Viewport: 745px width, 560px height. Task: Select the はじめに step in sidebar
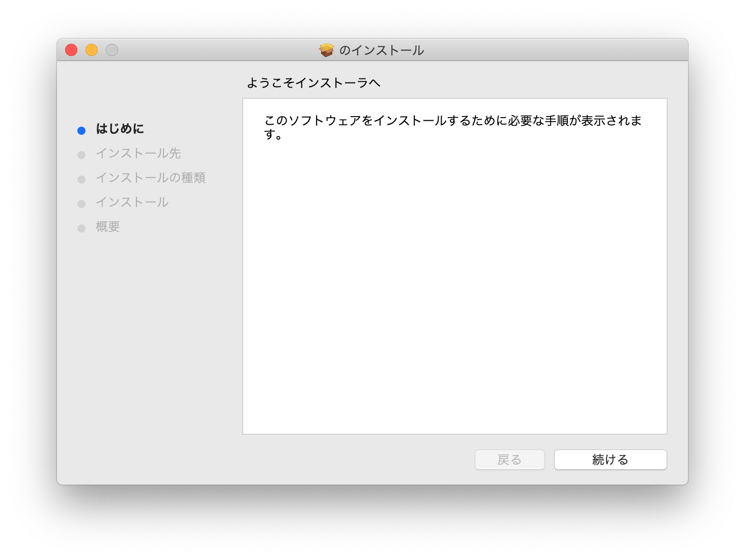tap(120, 129)
